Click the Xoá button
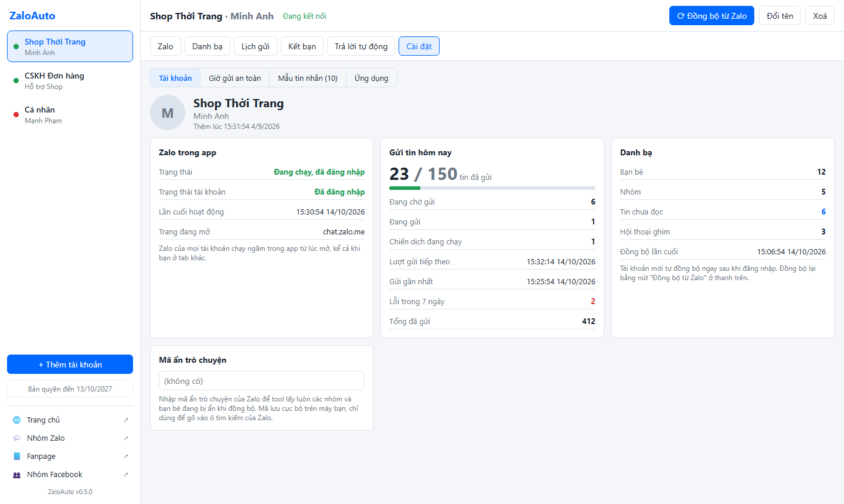844x504 pixels. pos(820,16)
